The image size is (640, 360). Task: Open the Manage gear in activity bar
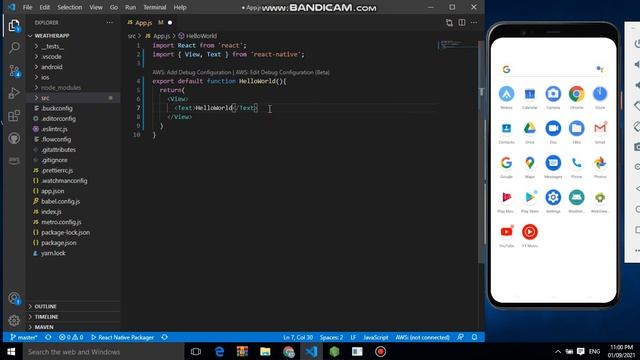coord(14,320)
